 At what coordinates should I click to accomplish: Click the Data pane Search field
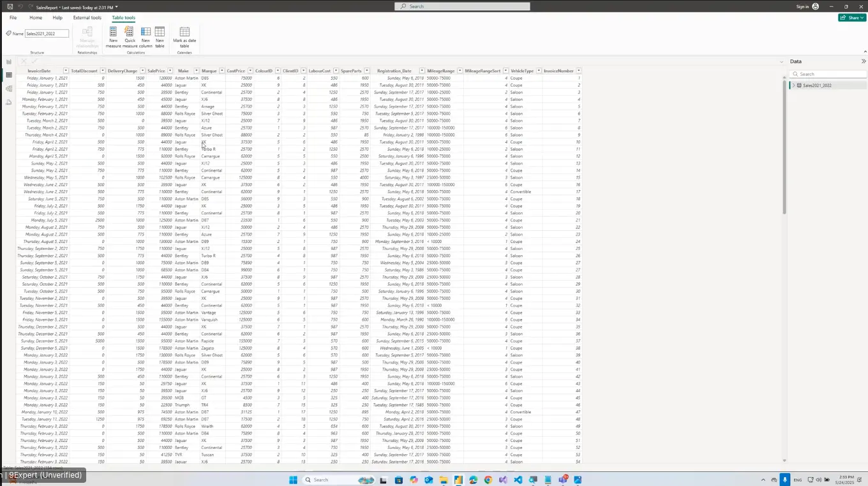[827, 74]
